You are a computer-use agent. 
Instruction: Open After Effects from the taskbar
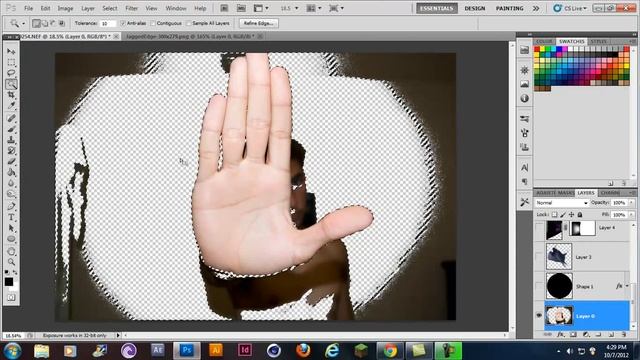click(158, 350)
